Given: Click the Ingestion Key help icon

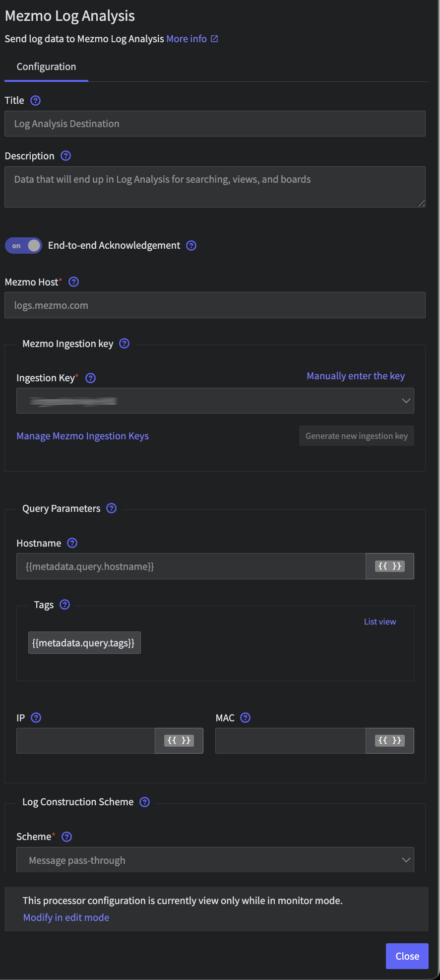Looking at the screenshot, I should click(91, 378).
